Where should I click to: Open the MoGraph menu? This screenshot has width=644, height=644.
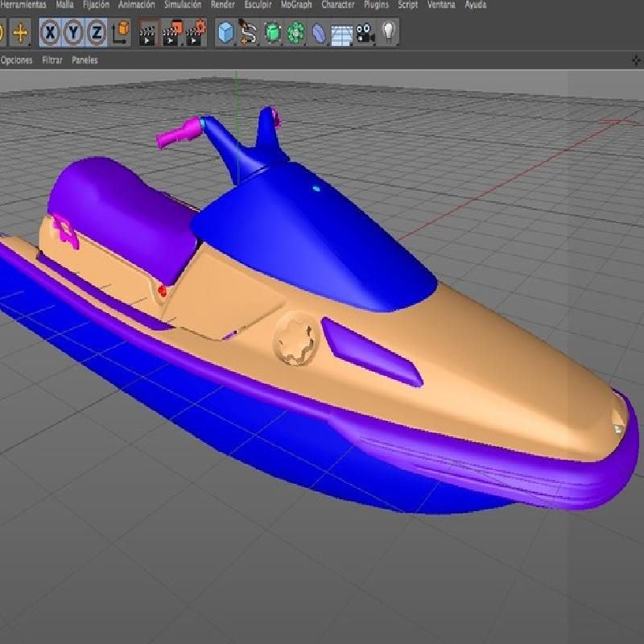pos(296,5)
